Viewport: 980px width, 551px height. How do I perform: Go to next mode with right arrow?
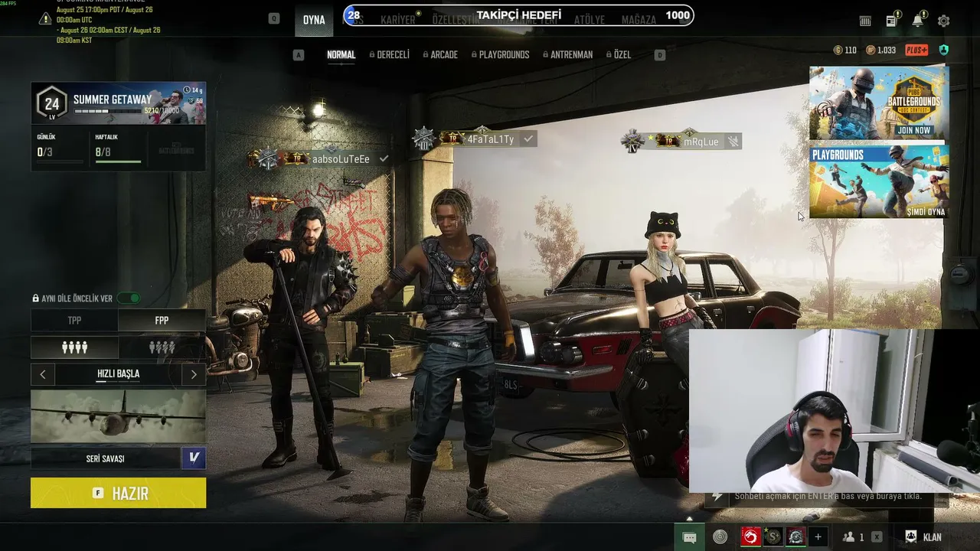click(194, 374)
